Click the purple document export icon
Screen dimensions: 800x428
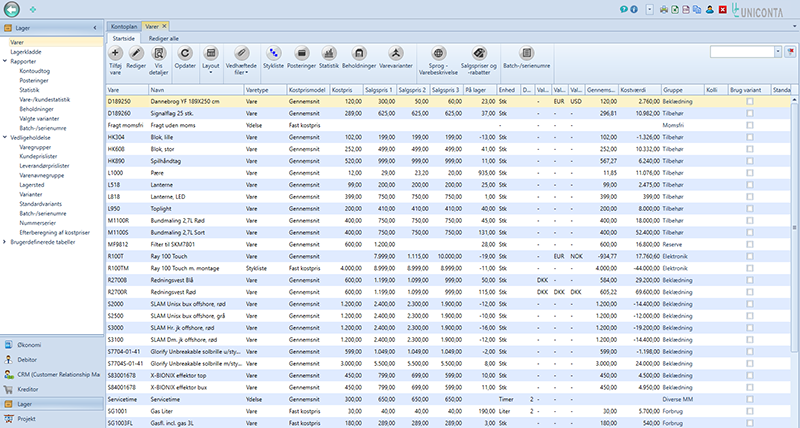point(686,9)
